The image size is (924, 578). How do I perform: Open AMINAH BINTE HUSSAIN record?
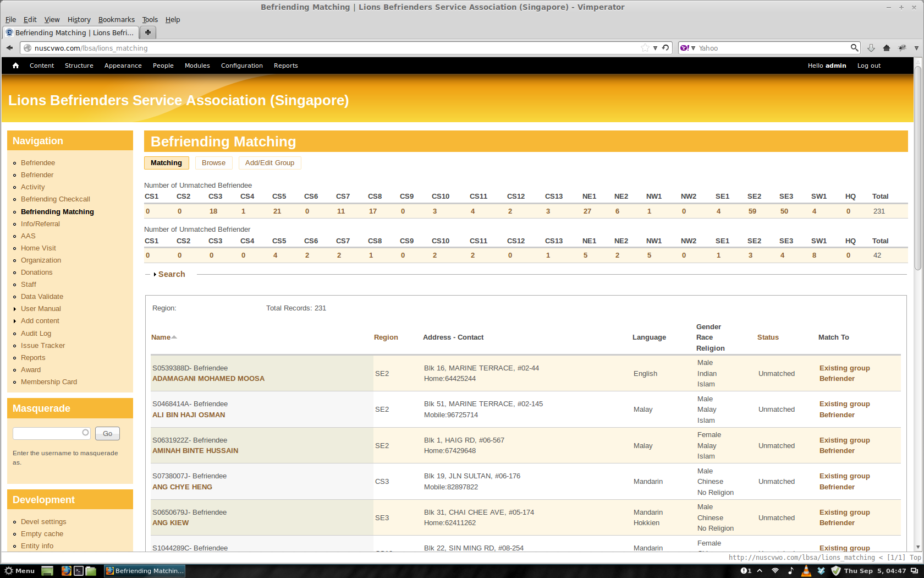[x=195, y=451]
